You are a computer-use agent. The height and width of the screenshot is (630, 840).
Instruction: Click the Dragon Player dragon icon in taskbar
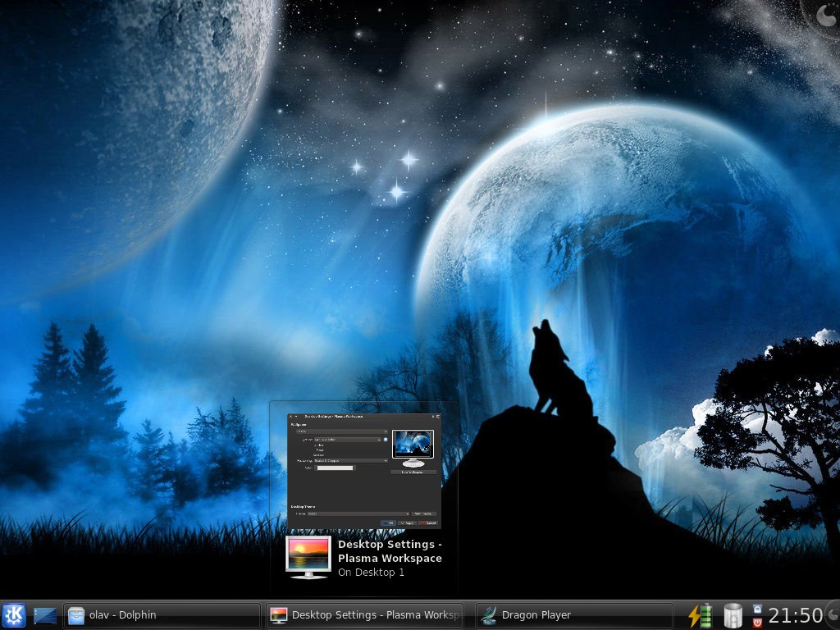click(x=488, y=615)
